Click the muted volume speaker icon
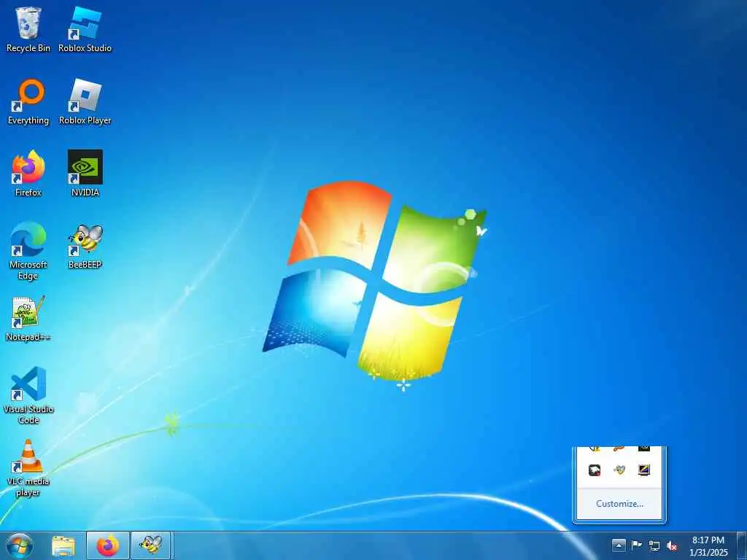747x560 pixels. [x=672, y=545]
